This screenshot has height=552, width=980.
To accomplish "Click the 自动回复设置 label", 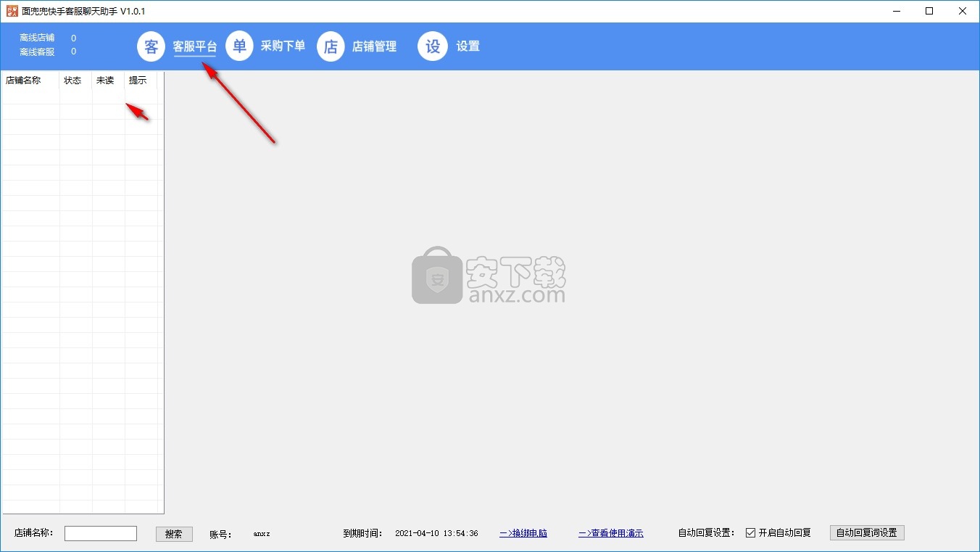I will click(x=707, y=532).
